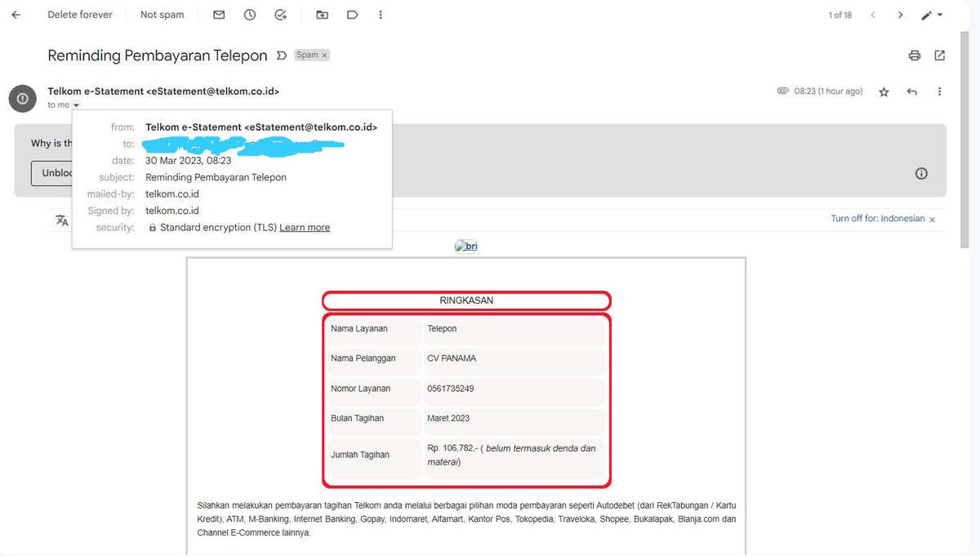Open email in new window
The height and width of the screenshot is (556, 980).
tap(940, 56)
